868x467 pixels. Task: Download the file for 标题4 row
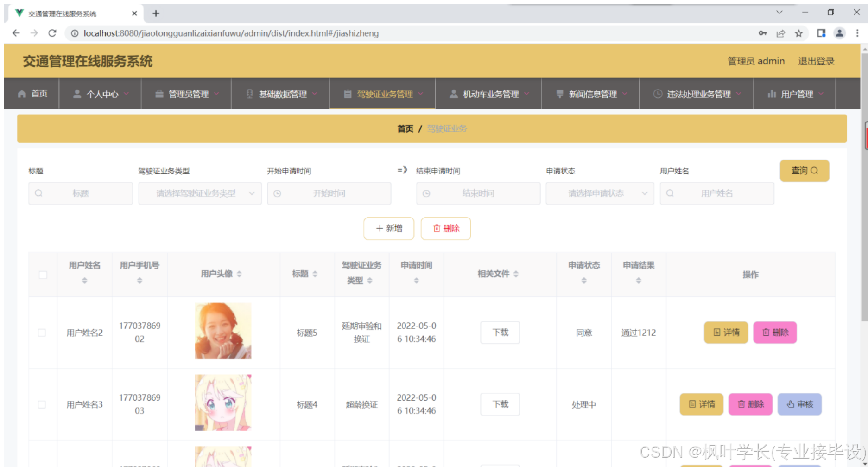(x=500, y=404)
